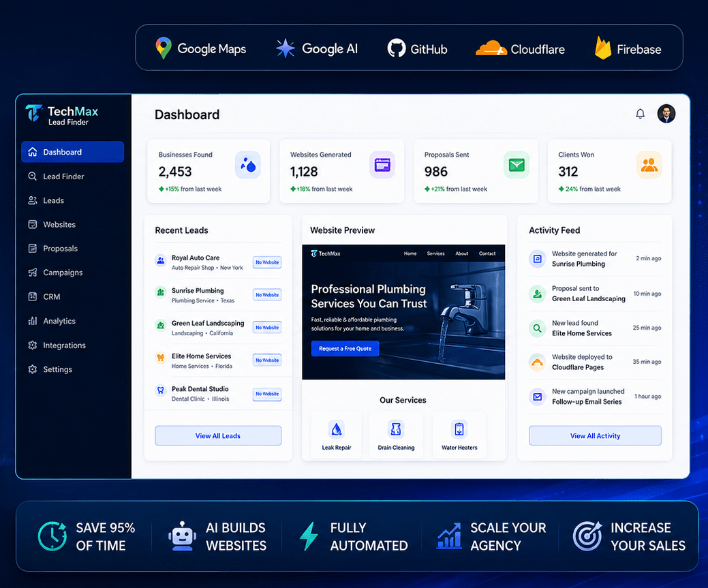This screenshot has width=708, height=588.
Task: Click the Google AI star icon
Action: (x=286, y=48)
